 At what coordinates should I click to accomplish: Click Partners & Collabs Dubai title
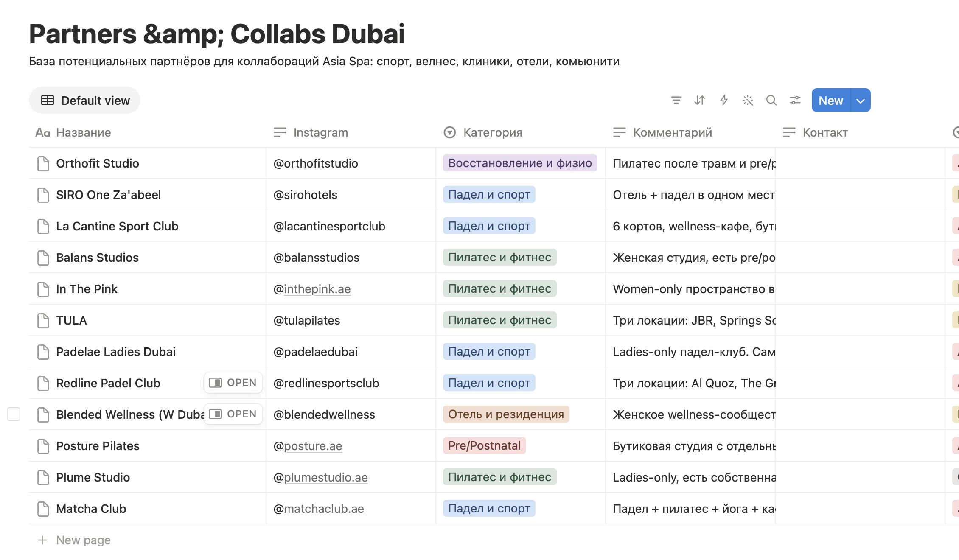pyautogui.click(x=217, y=34)
